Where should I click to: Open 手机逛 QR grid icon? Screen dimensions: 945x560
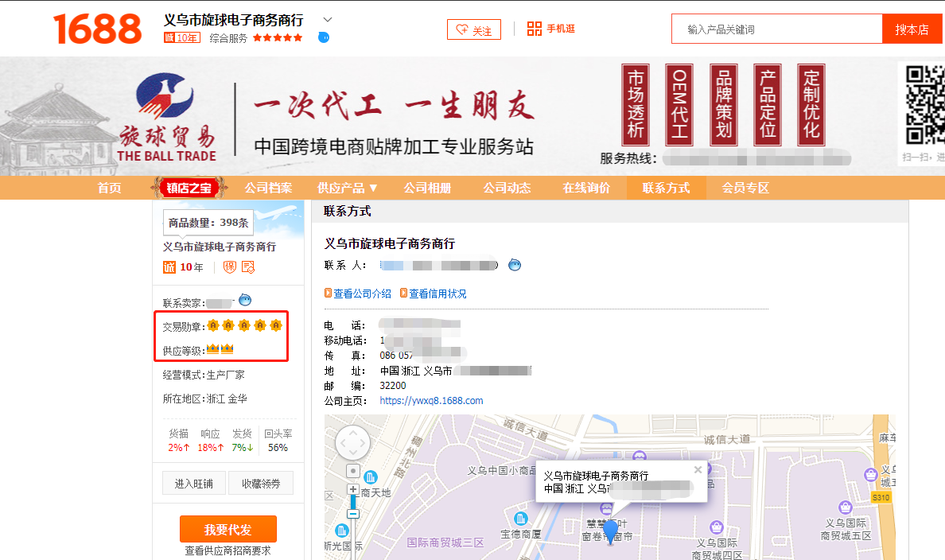(535, 29)
